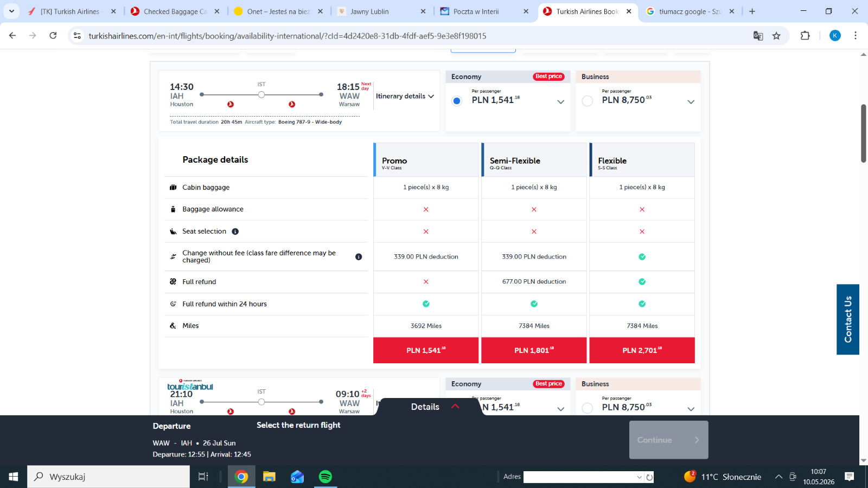Click the Flexible column header
Screen dimensions: 868x488
pyautogui.click(x=642, y=160)
